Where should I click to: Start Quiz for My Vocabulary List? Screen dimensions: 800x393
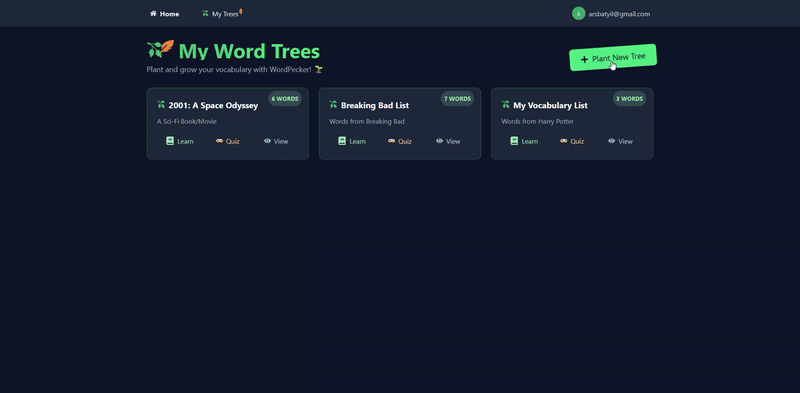(x=572, y=141)
